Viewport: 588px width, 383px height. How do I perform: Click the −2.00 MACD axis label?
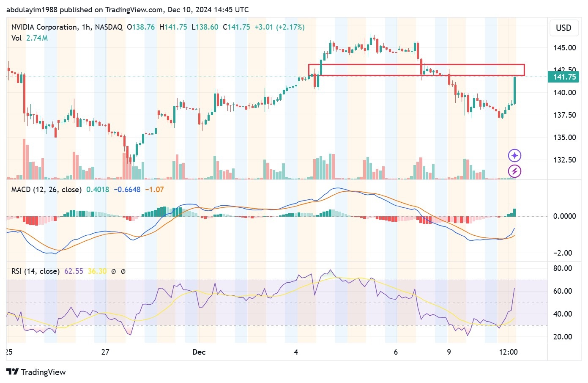[x=563, y=253]
